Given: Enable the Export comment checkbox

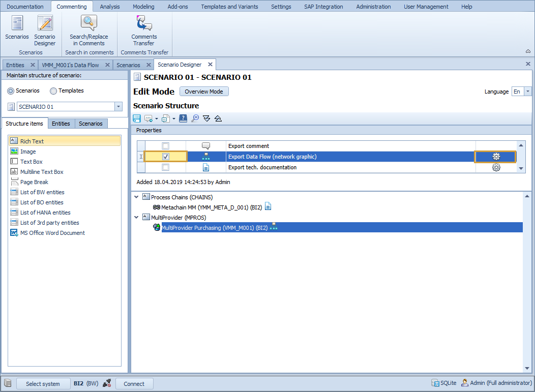Looking at the screenshot, I should tap(165, 145).
